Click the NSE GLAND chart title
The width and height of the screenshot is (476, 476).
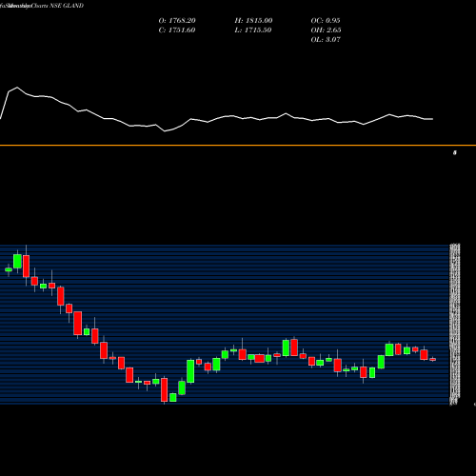coord(67,6)
